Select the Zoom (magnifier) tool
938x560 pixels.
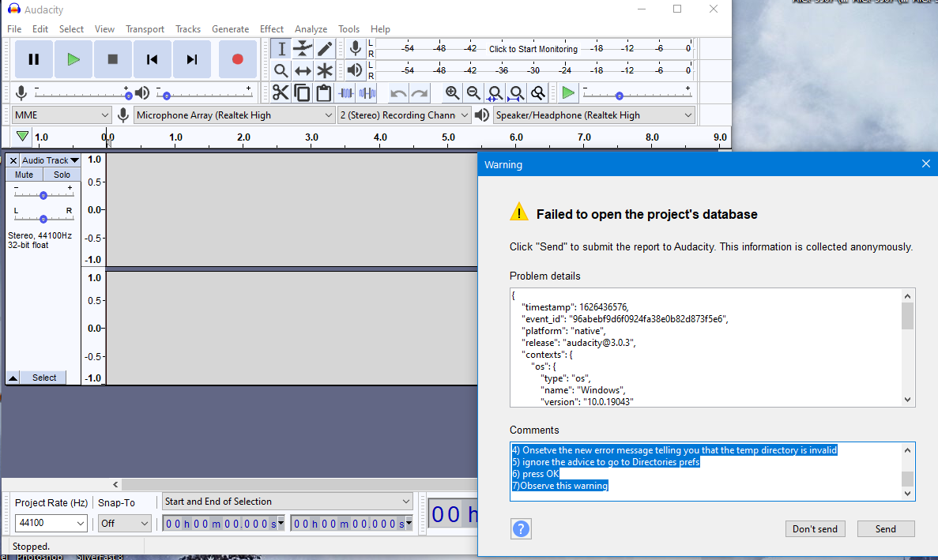[281, 70]
